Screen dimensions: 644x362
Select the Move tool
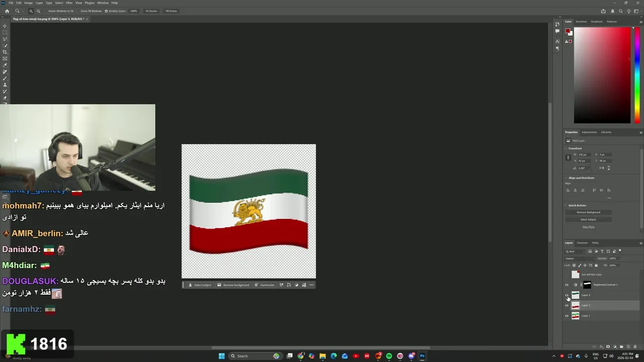[x=5, y=26]
